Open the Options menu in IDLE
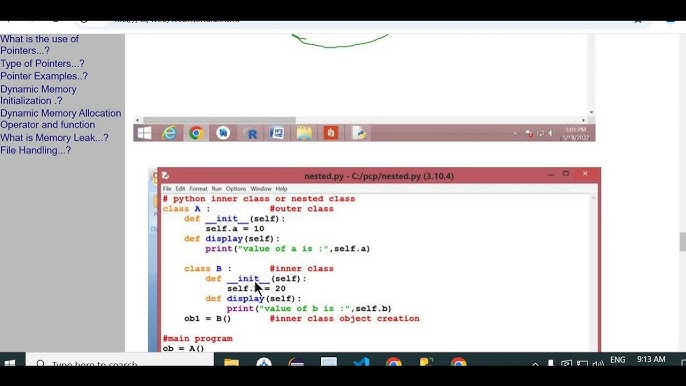The image size is (686, 386). coord(236,189)
